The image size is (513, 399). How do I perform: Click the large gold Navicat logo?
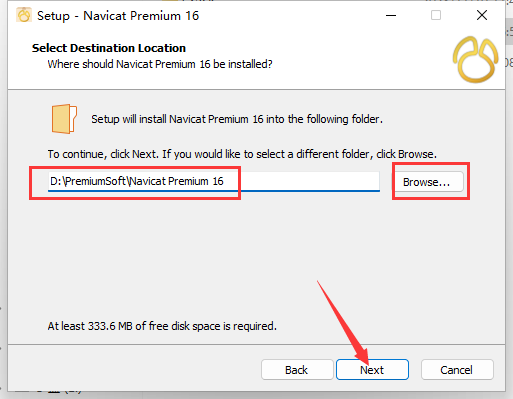click(x=476, y=60)
